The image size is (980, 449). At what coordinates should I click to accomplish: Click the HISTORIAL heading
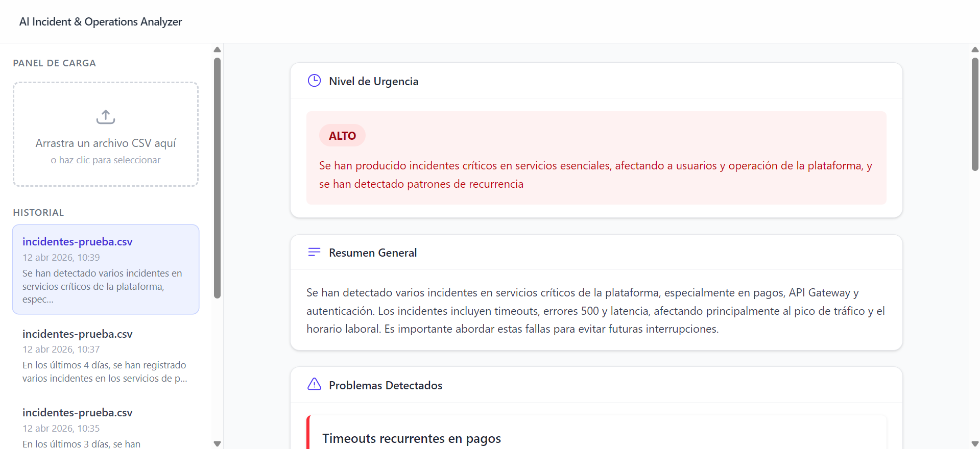tap(38, 213)
